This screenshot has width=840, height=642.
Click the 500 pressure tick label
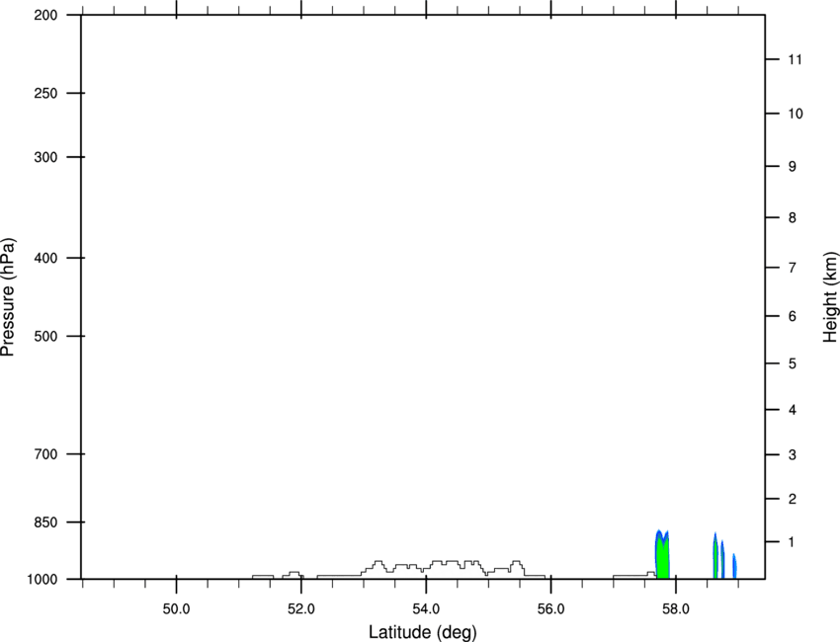pyautogui.click(x=45, y=336)
